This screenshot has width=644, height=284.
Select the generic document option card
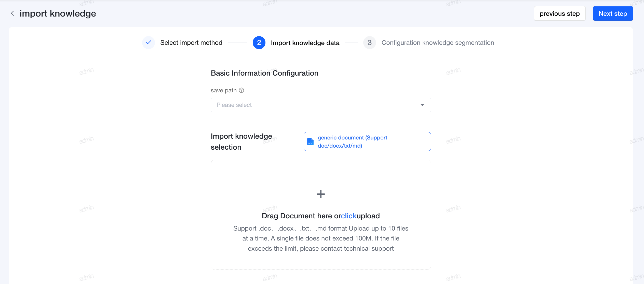tap(367, 141)
